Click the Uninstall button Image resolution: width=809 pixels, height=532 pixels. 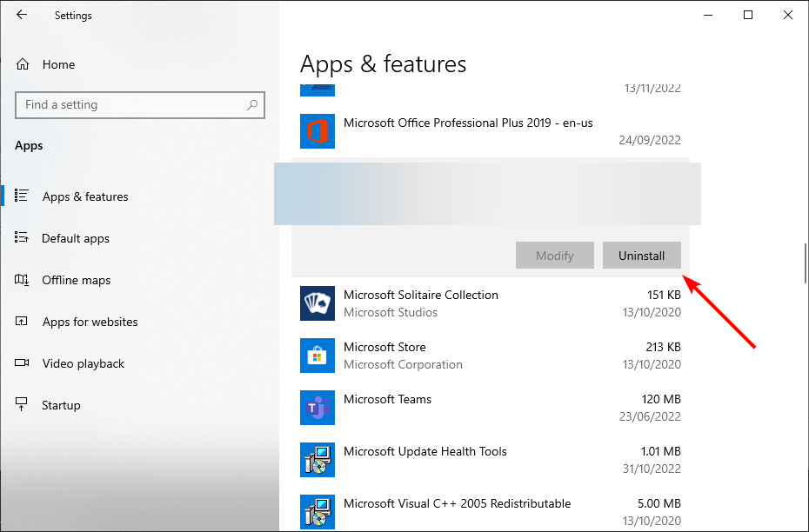(641, 256)
